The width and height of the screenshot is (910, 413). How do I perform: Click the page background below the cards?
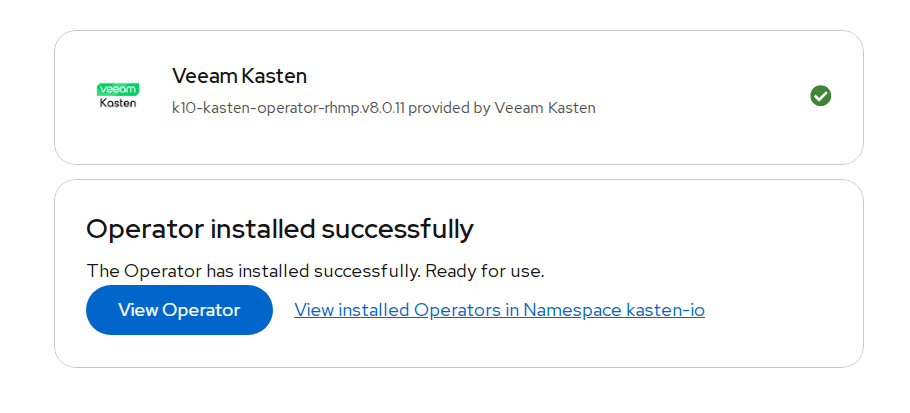coord(455,392)
